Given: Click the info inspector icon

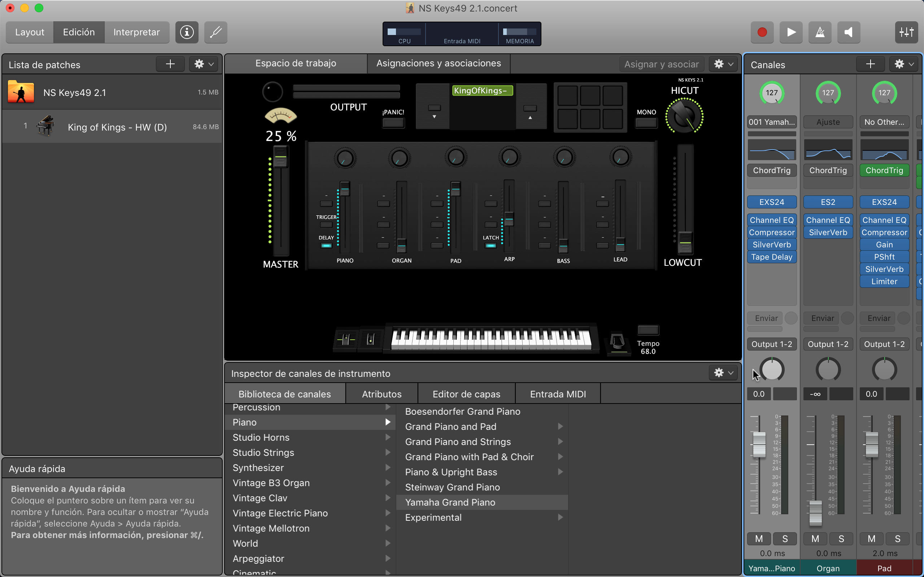Looking at the screenshot, I should coord(187,32).
